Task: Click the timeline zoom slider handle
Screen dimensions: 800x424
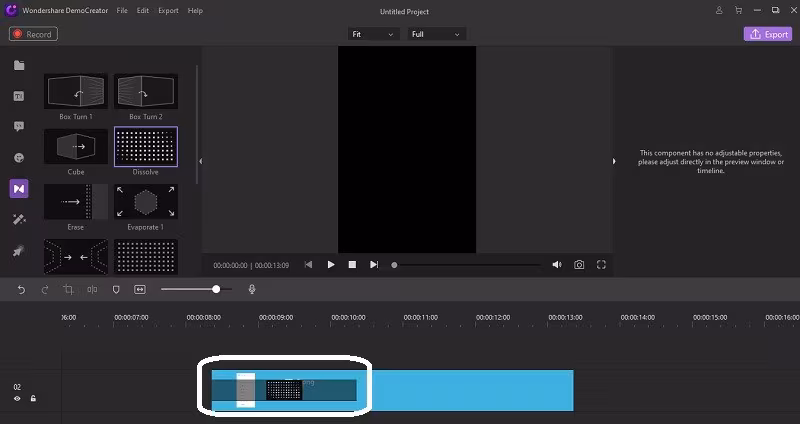Action: (x=216, y=289)
